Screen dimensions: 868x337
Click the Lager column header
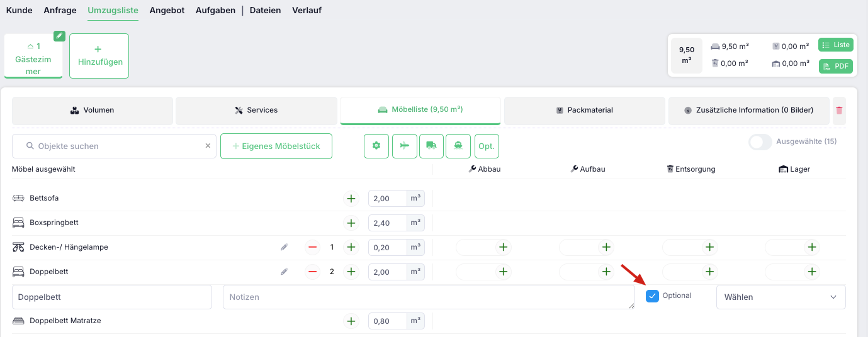point(794,169)
